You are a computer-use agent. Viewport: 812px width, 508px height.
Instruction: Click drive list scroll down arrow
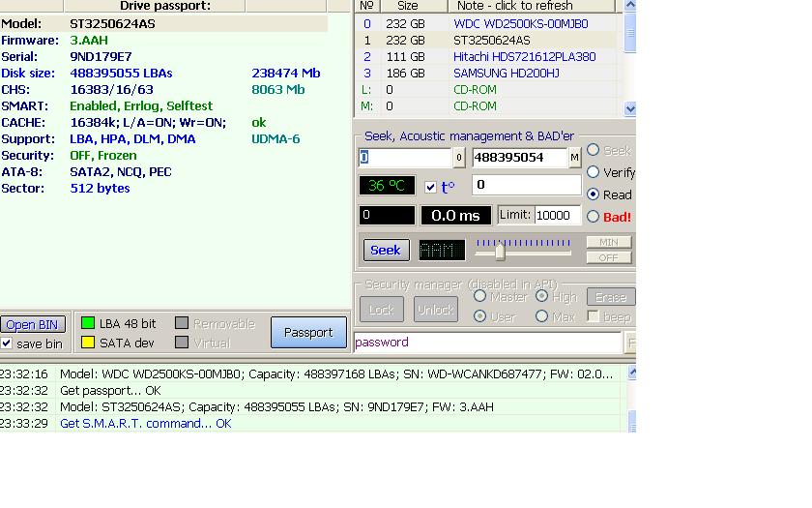pyautogui.click(x=630, y=108)
